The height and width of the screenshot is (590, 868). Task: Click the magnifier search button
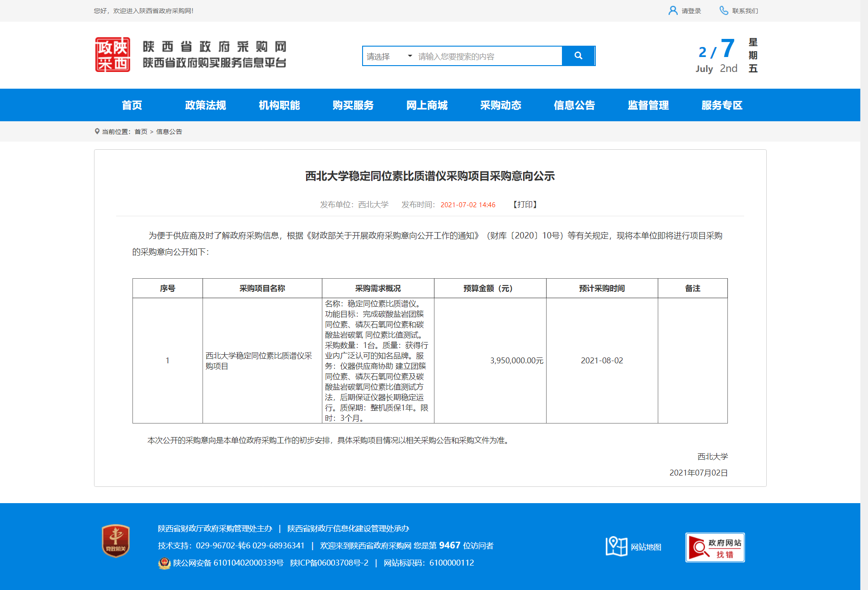tap(578, 56)
